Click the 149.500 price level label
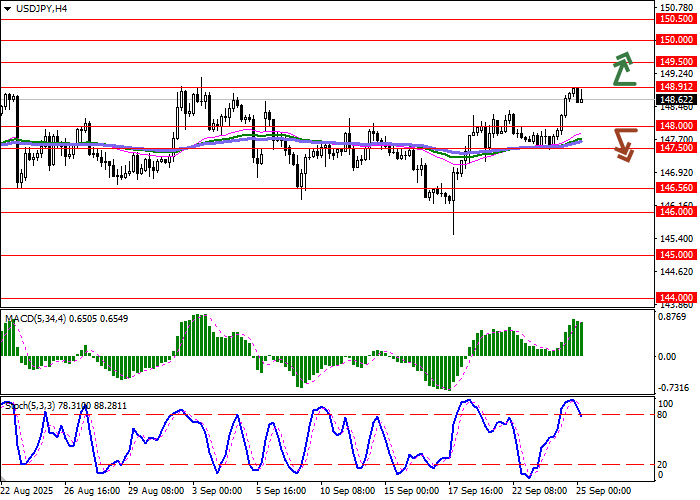The width and height of the screenshot is (700, 500). coord(676,62)
